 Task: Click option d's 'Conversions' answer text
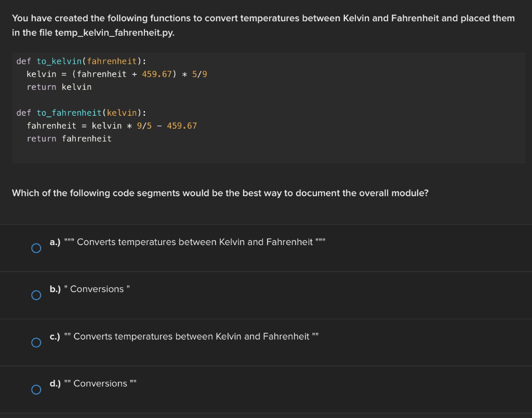point(101,384)
